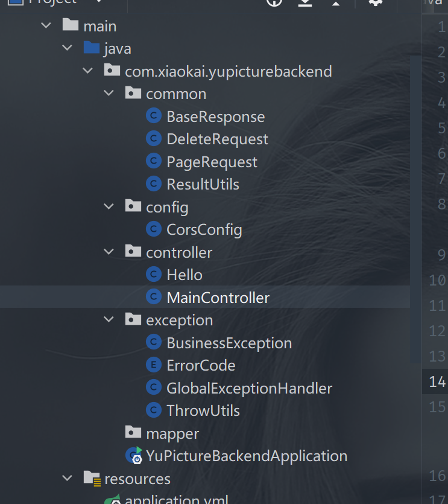Click the BaseResponse class icon
The width and height of the screenshot is (448, 504).
tap(154, 116)
